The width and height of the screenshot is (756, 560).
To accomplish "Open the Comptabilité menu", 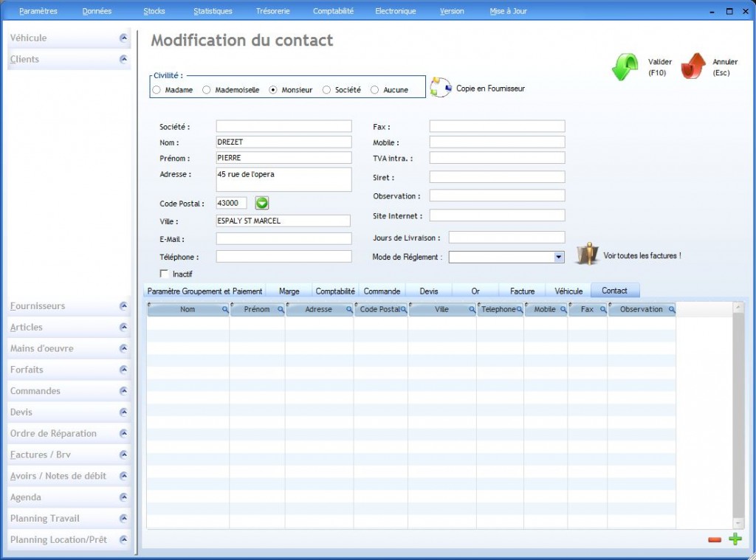I will click(x=333, y=10).
